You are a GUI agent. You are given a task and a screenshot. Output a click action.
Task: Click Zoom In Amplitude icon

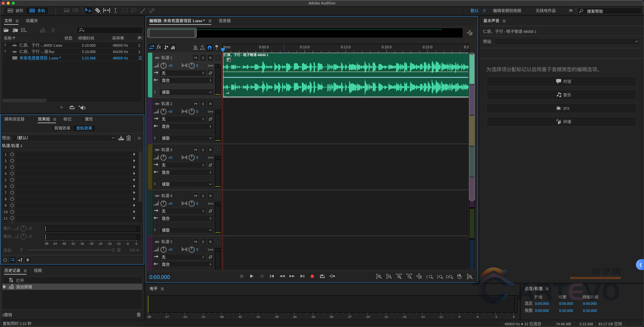click(379, 277)
